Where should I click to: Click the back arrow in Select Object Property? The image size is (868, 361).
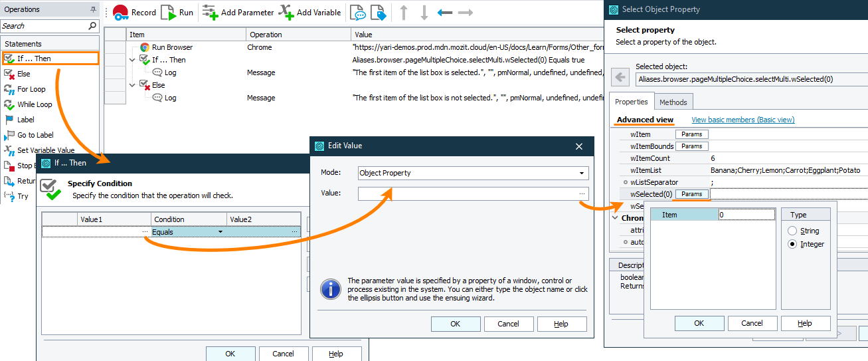(620, 78)
